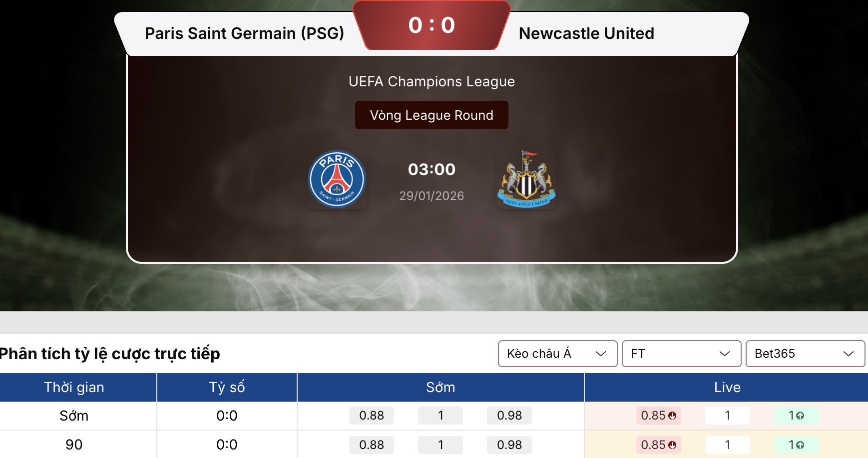
Task: Click the Paris Saint Germain (PSG) team name
Action: click(244, 33)
